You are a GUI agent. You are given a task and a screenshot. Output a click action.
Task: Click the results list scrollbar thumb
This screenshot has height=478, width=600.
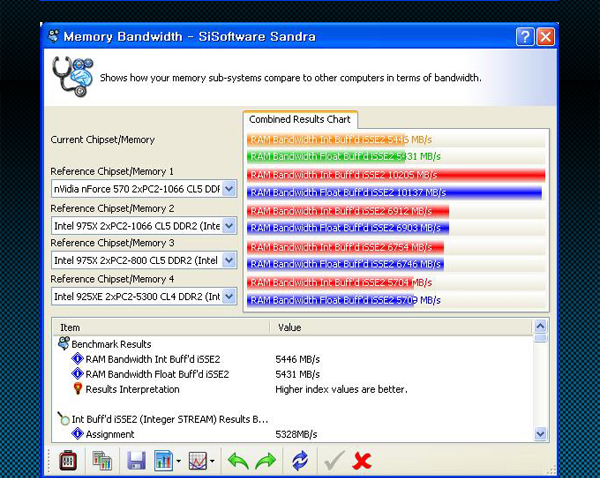(540, 338)
